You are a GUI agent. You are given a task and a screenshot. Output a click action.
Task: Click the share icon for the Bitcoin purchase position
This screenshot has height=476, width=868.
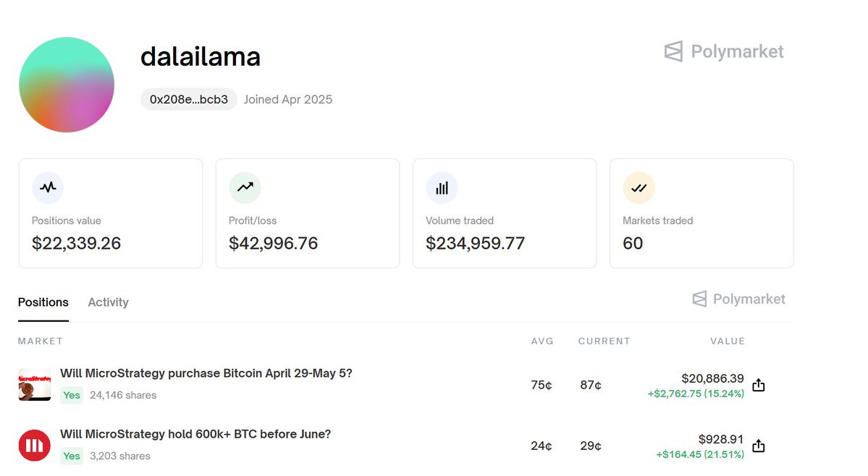click(759, 385)
